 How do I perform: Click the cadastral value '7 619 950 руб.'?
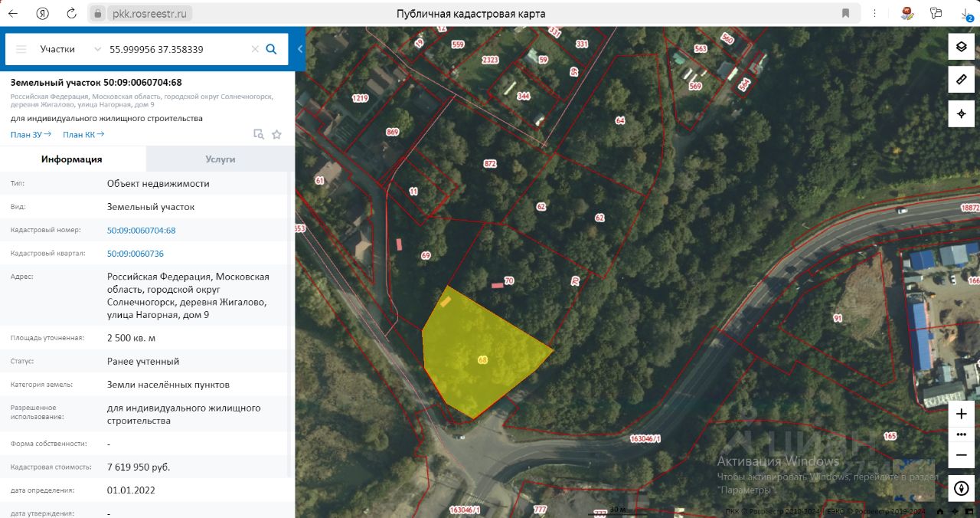[139, 467]
